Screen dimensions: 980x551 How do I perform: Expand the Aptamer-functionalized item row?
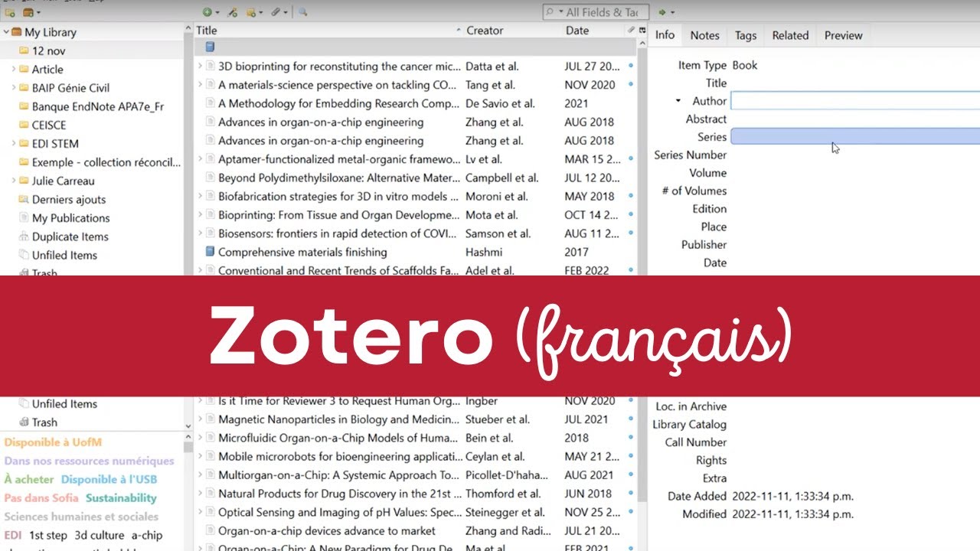click(200, 159)
